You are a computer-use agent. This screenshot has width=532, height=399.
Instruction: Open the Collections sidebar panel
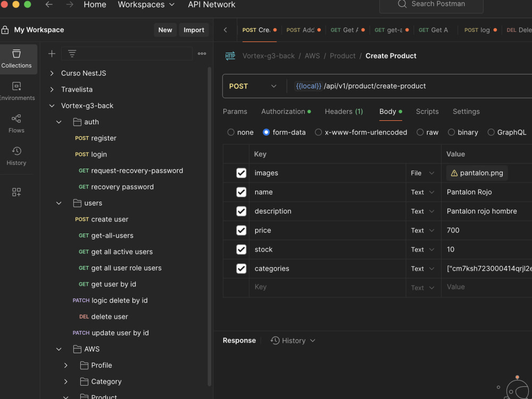(16, 59)
